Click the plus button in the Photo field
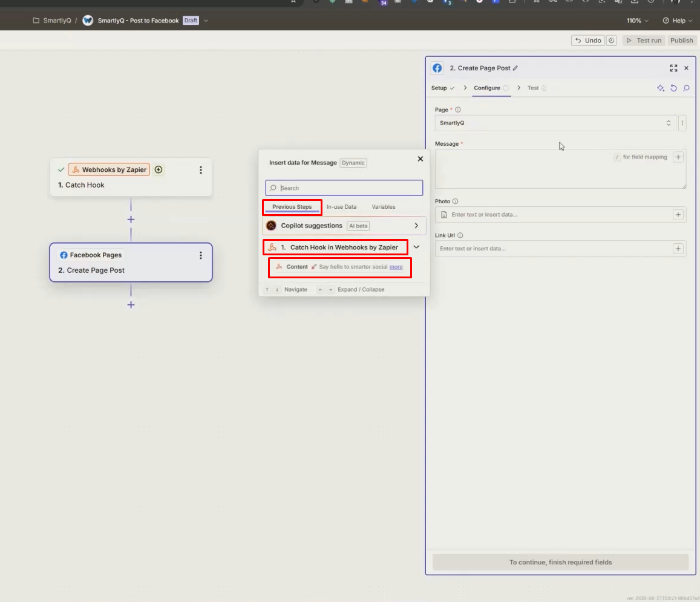 [678, 215]
